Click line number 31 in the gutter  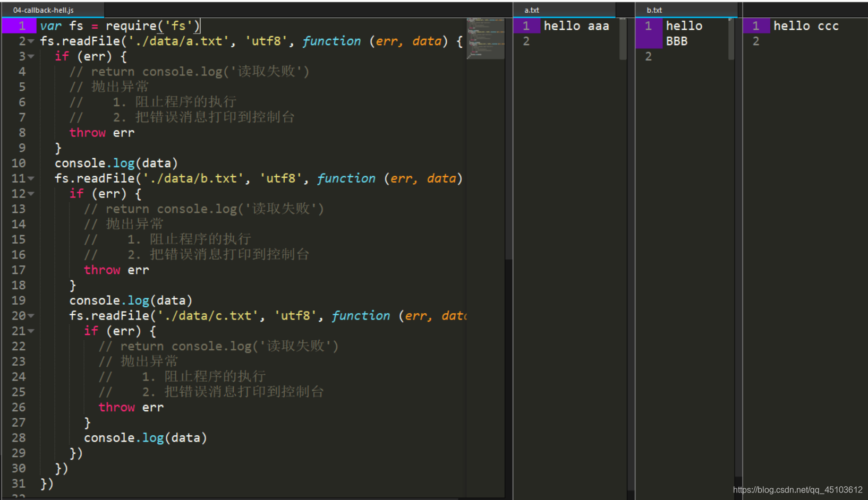(19, 484)
